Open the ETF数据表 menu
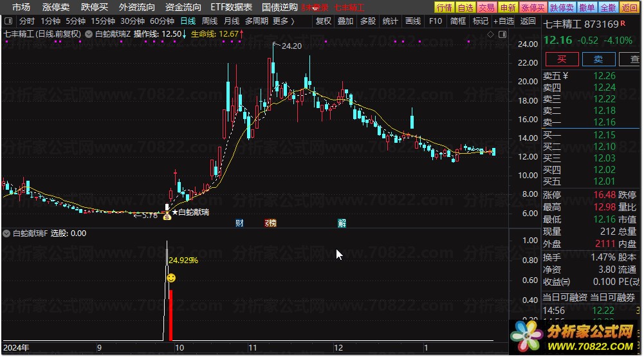Screen dimensions: 644x357 tap(231, 7)
